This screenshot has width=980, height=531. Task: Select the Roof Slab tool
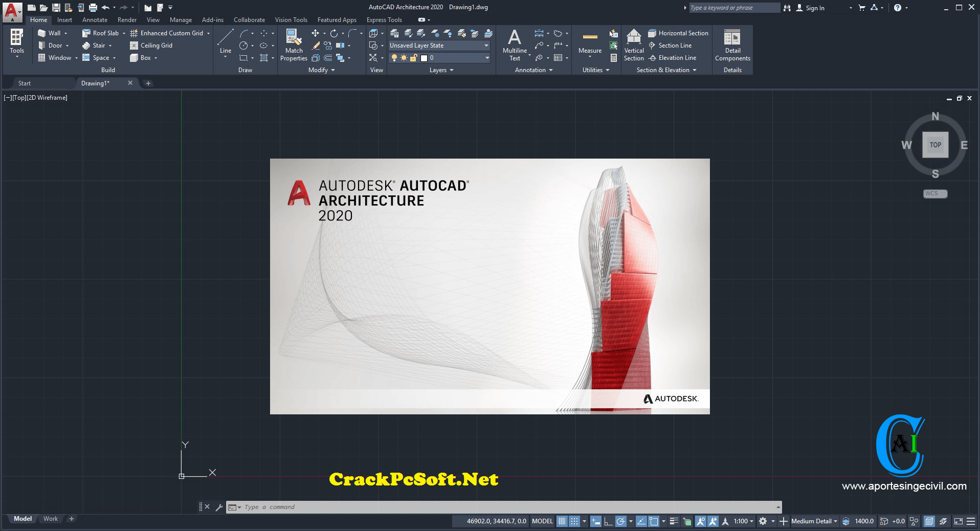click(101, 33)
